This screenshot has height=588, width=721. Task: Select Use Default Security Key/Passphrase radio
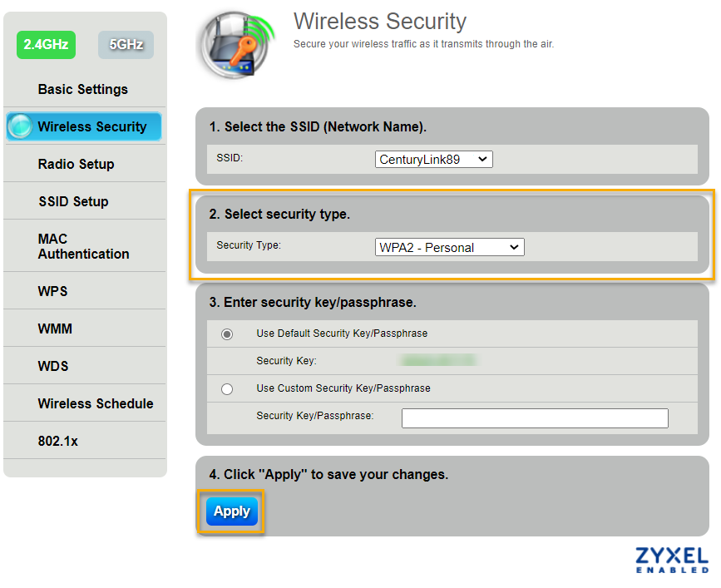click(227, 334)
